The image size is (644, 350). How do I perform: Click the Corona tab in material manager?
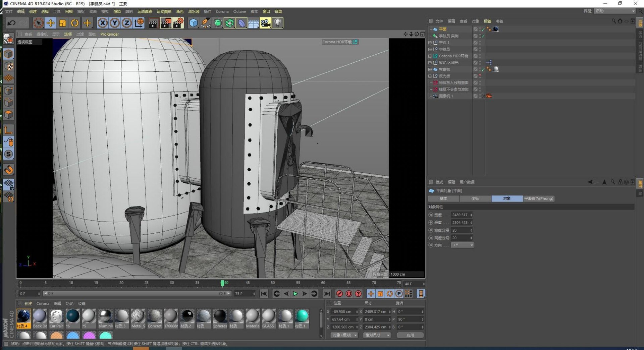pyautogui.click(x=43, y=304)
